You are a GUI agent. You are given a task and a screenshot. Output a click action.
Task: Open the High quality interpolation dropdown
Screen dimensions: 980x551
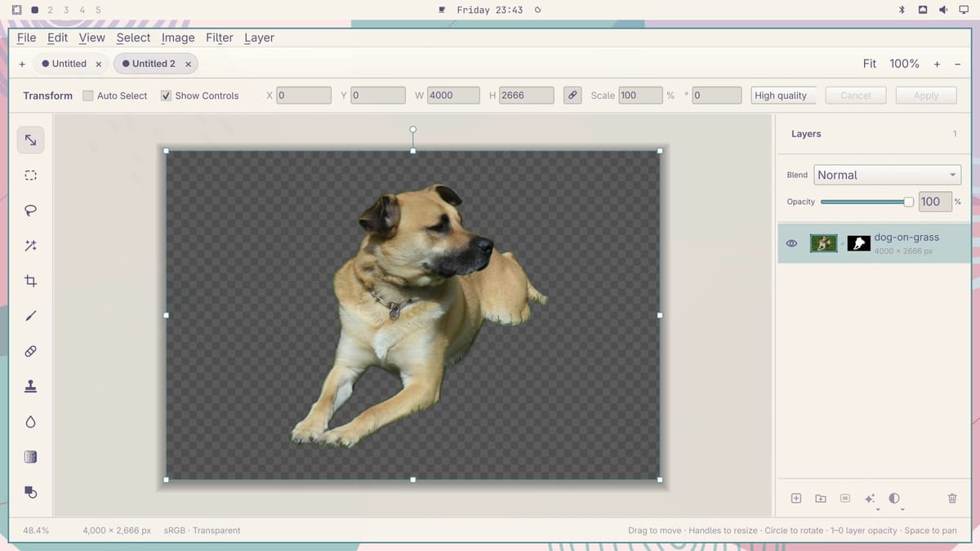[784, 96]
